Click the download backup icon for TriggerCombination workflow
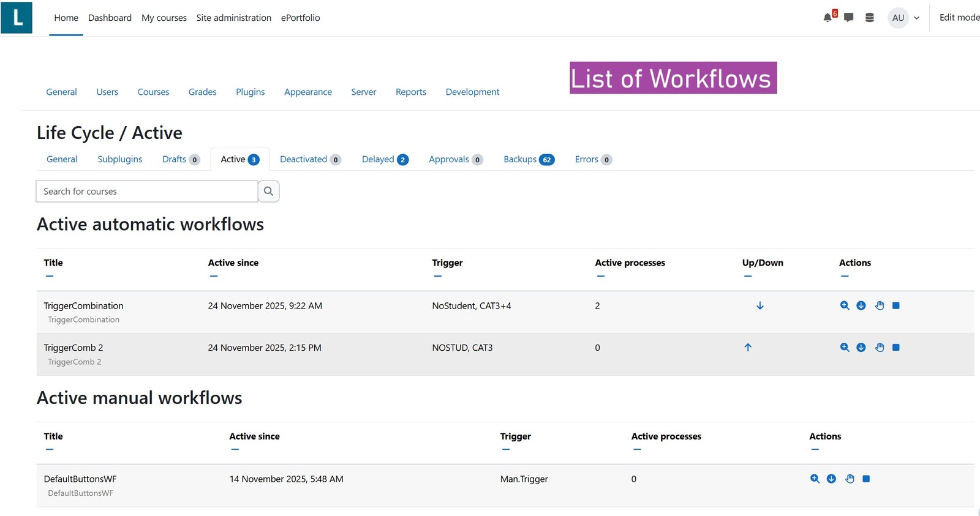This screenshot has height=516, width=980. click(861, 305)
